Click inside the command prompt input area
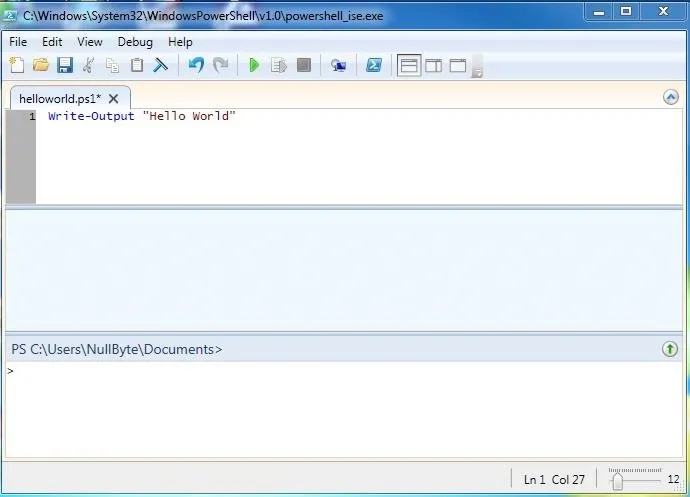The width and height of the screenshot is (690, 497). pos(344,409)
